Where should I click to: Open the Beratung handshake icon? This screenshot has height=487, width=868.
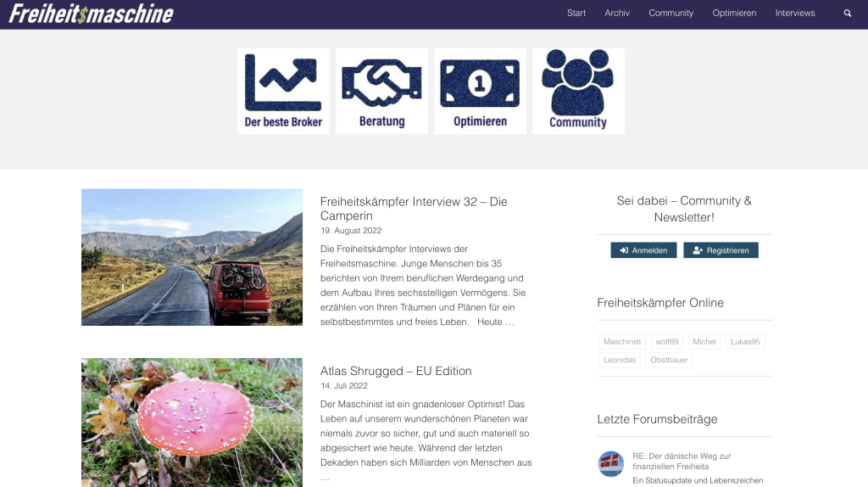(382, 91)
